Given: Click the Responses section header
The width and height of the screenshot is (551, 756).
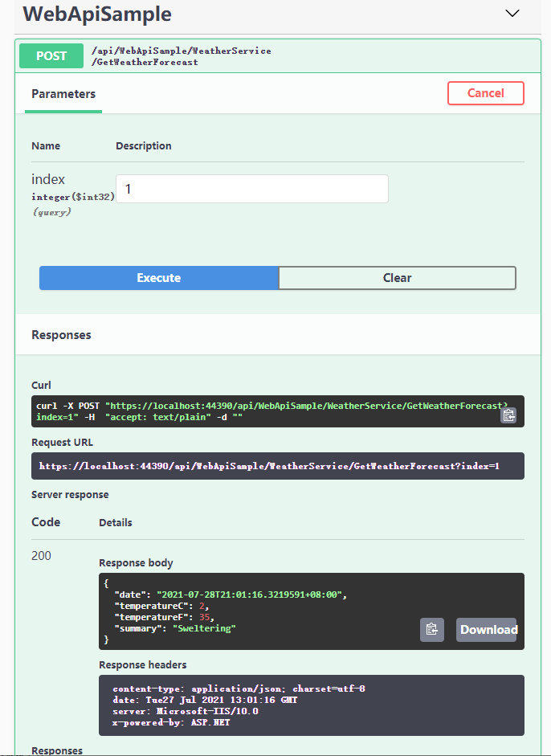Looking at the screenshot, I should pyautogui.click(x=61, y=334).
